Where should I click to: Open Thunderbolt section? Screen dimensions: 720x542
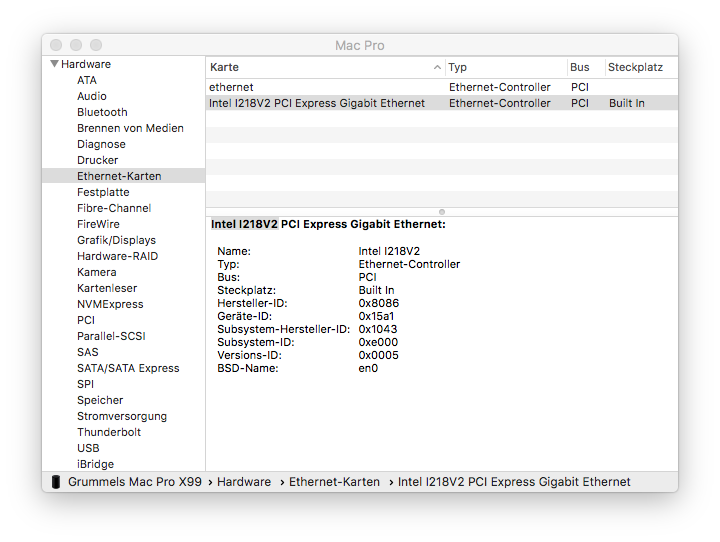pos(109,432)
